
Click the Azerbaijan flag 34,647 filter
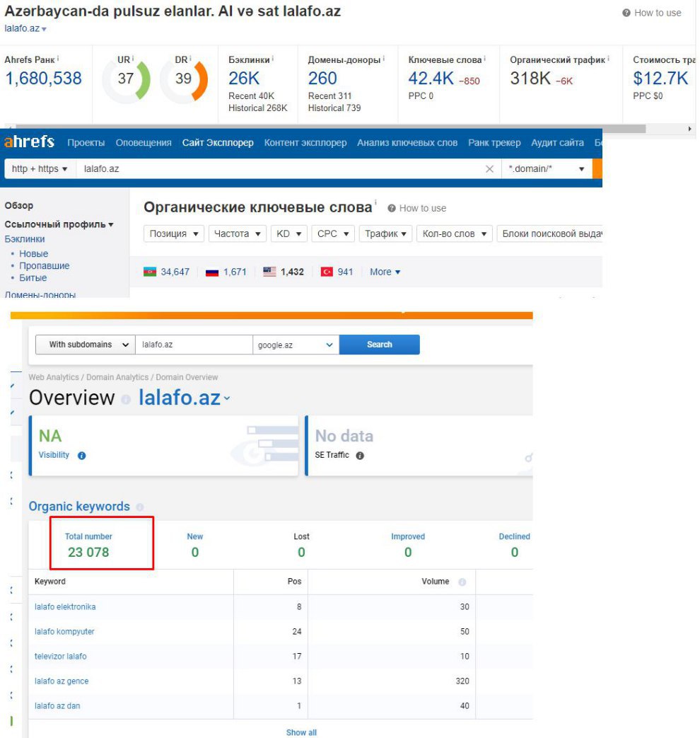tap(166, 272)
